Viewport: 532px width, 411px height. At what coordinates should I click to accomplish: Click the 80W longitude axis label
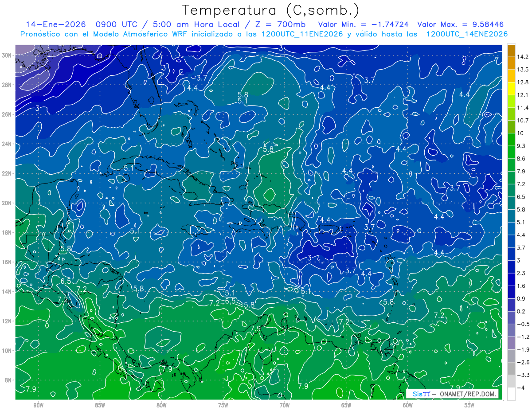point(161,405)
